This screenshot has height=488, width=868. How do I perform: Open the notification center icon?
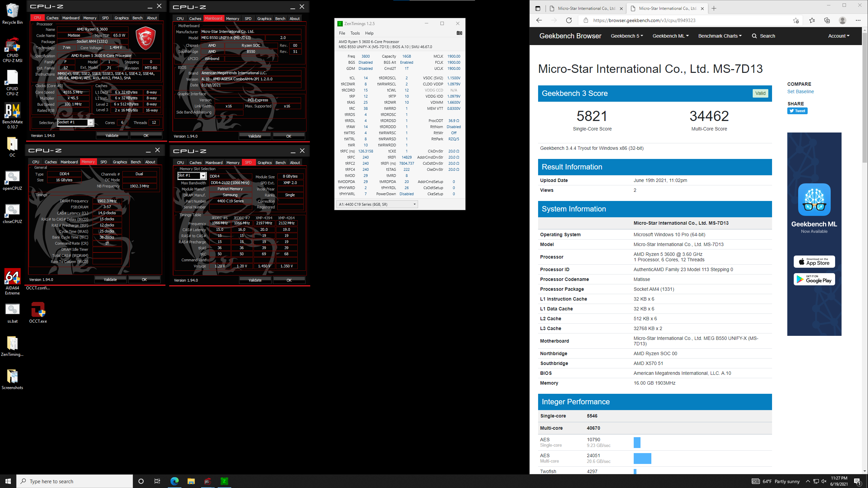tap(858, 481)
